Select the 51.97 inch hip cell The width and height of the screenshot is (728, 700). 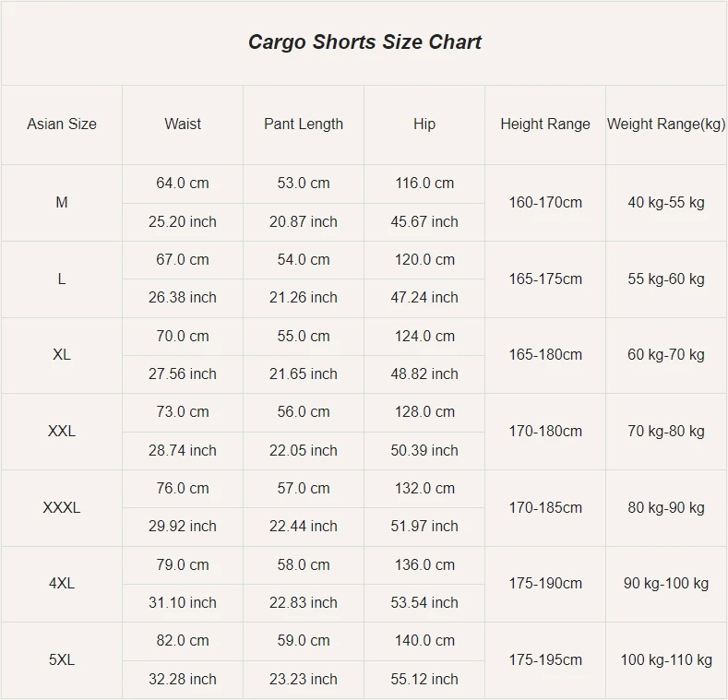click(424, 526)
